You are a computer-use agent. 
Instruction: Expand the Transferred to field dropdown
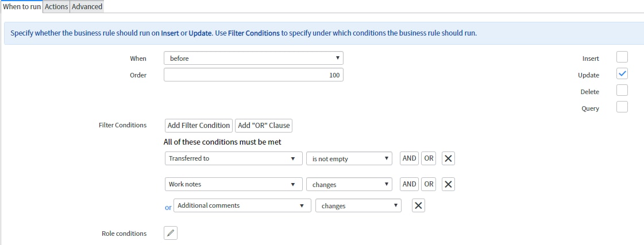234,158
